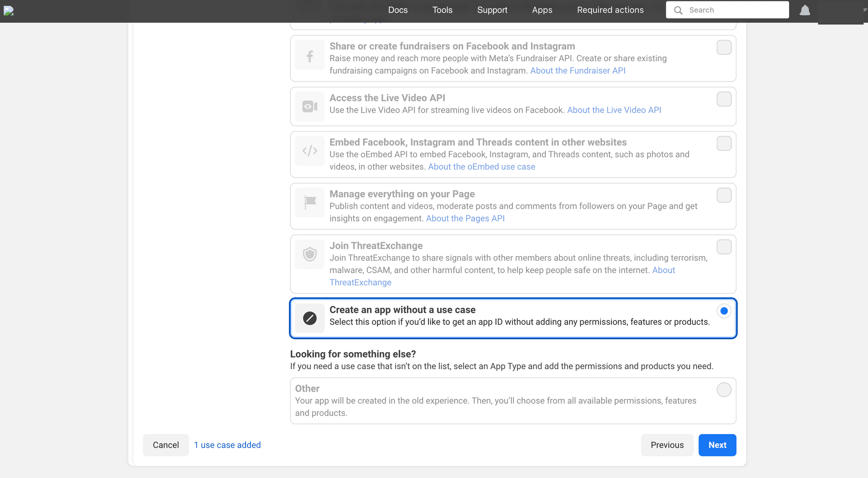The height and width of the screenshot is (478, 868).
Task: Click the ThreatExchange shield icon
Action: click(309, 254)
